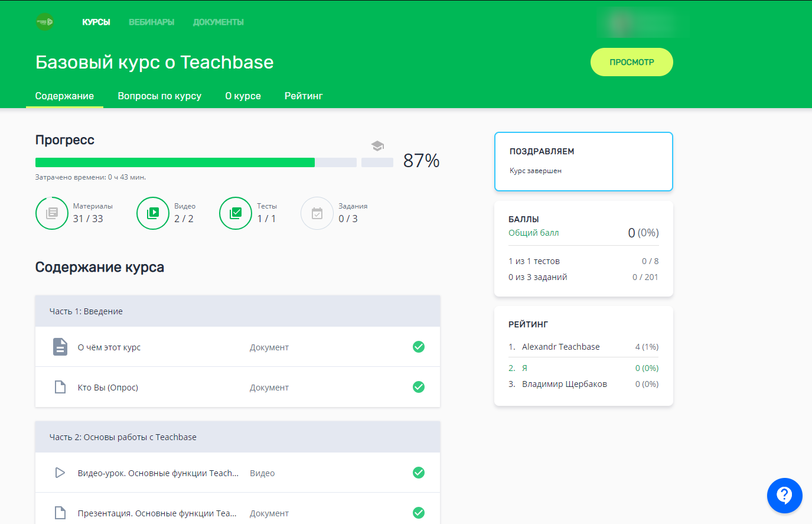
Task: Click Alexandr Teachbase in rating list
Action: coord(560,347)
